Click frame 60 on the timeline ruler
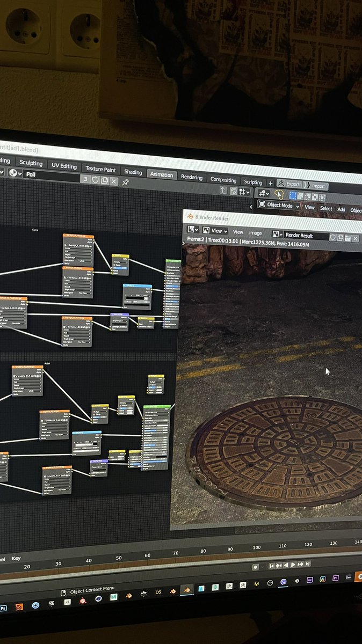Viewport: 362px width, 644px height. coord(147,556)
